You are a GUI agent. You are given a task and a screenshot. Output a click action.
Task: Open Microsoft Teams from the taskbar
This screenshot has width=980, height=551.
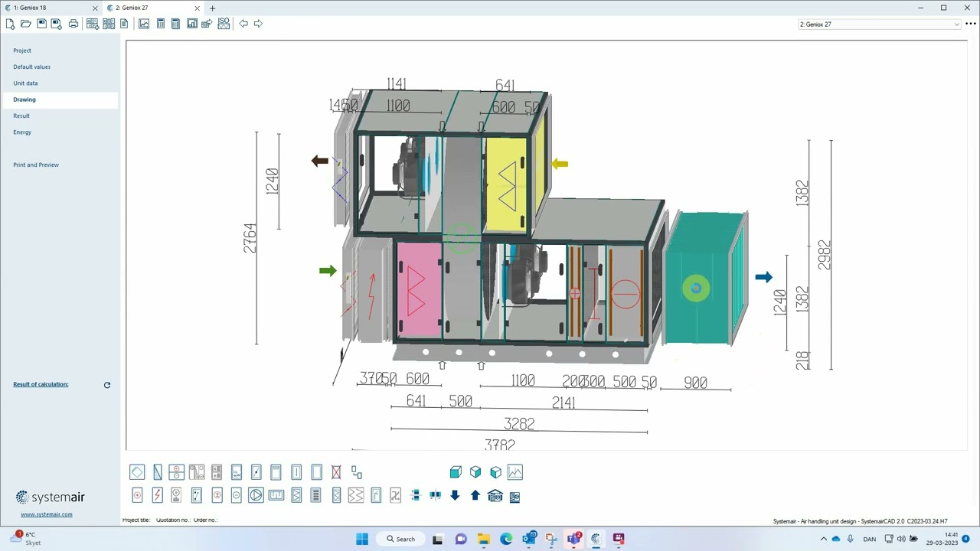coord(573,539)
